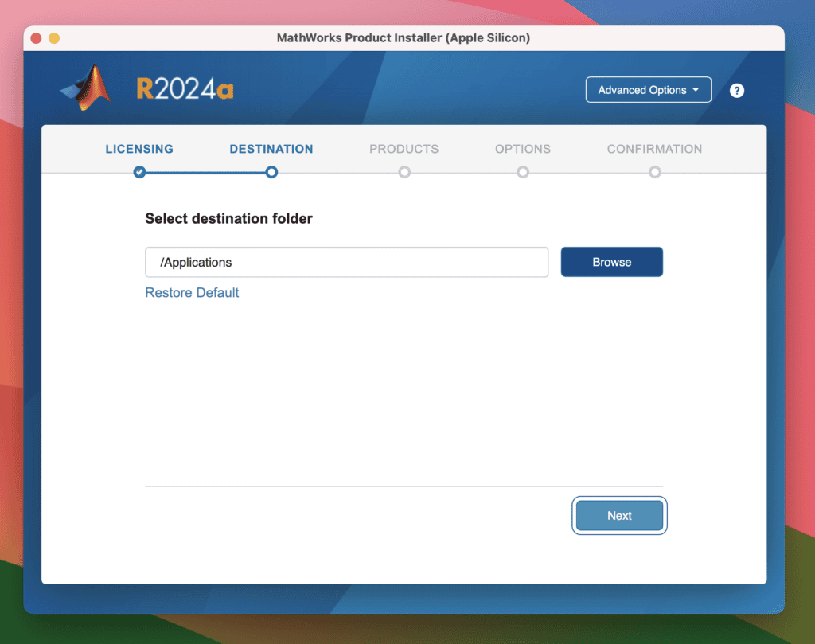Click the Next button
This screenshot has width=815, height=644.
click(x=619, y=516)
